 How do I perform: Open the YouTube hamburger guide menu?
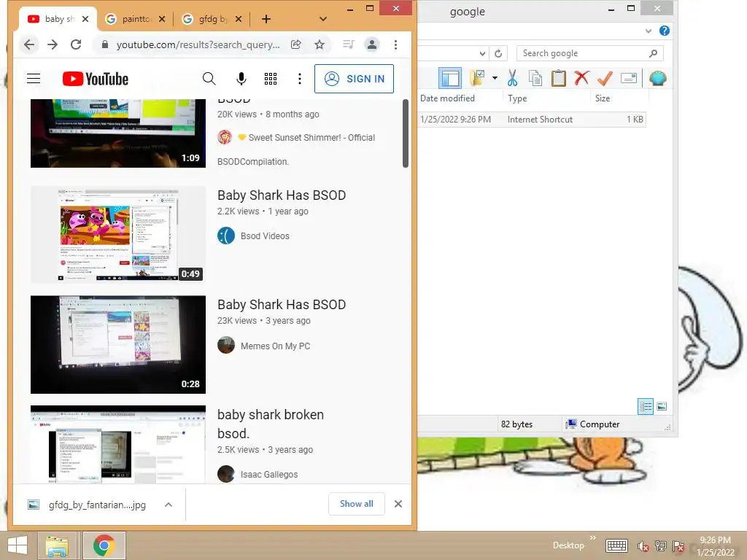[34, 79]
